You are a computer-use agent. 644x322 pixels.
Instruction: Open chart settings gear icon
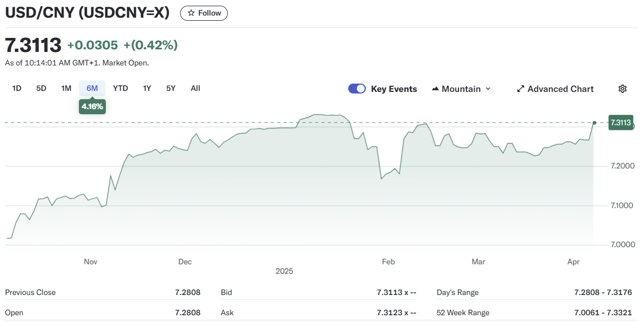pos(622,89)
